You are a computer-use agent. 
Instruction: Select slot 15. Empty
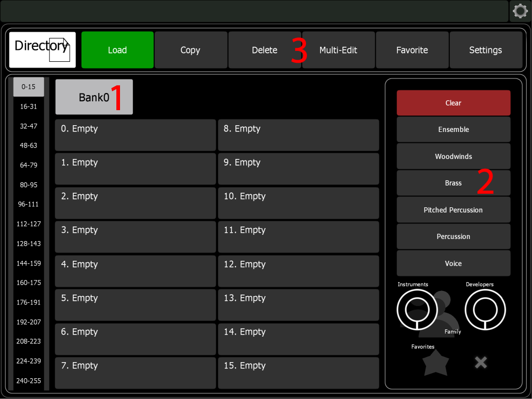coord(299,373)
